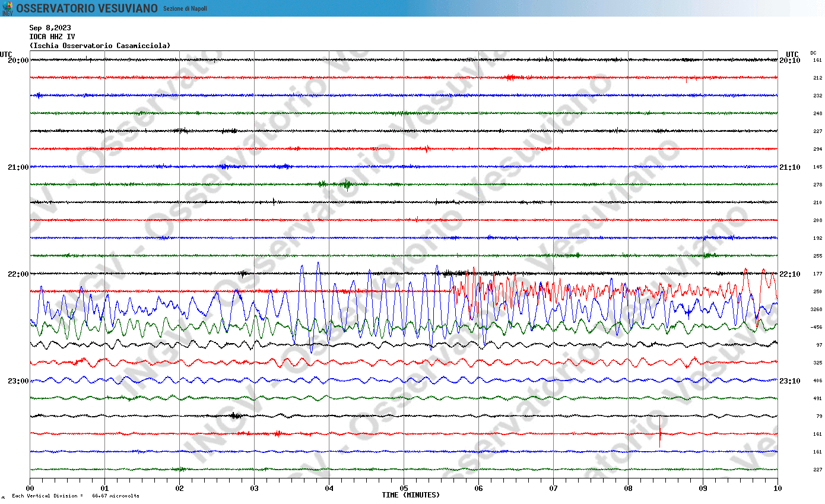Click the DC value 3268
Image resolution: width=825 pixels, height=504 pixels.
[x=816, y=309]
